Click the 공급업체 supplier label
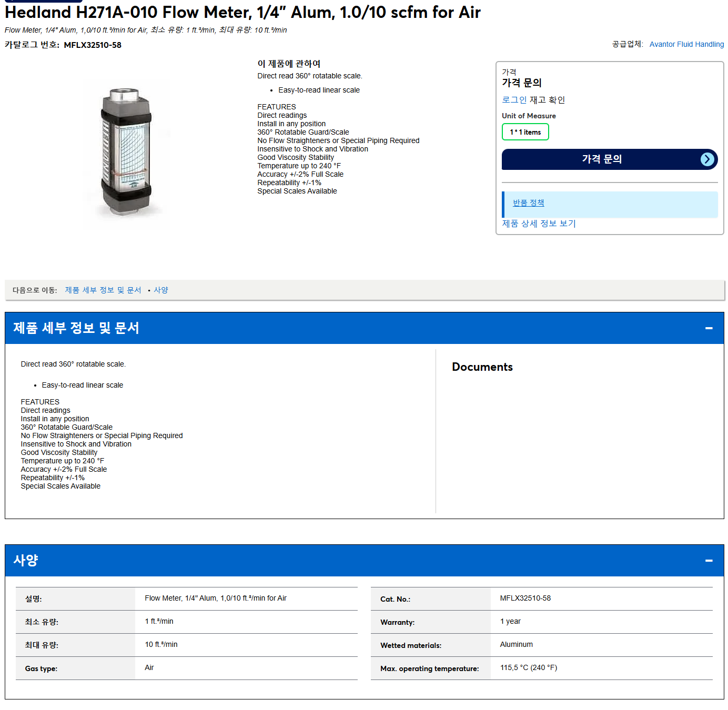The image size is (728, 710). tap(627, 44)
